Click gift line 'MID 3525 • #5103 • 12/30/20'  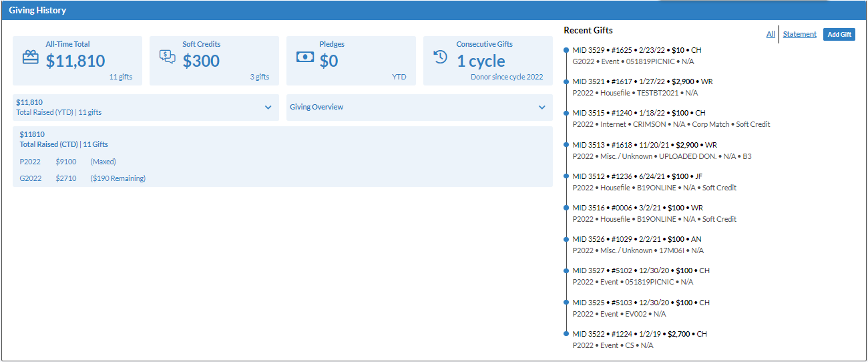pos(641,303)
